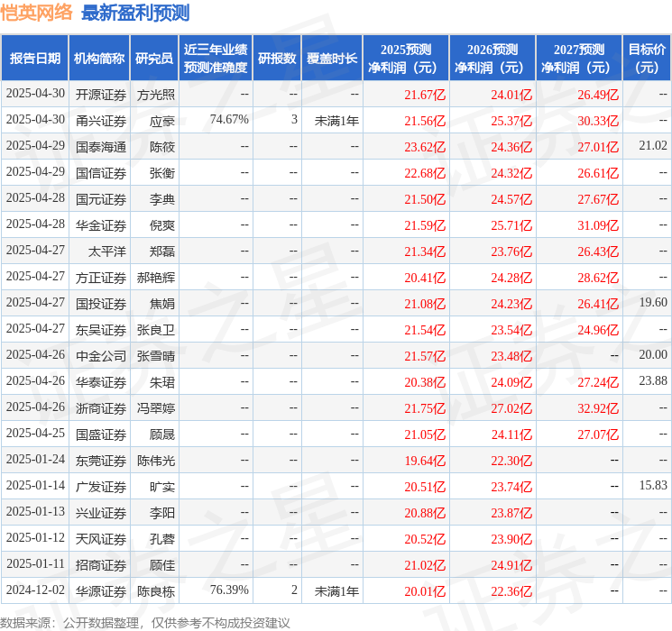Image resolution: width=672 pixels, height=631 pixels.
Task: Click the date 2025-01-13
Action: (x=35, y=511)
